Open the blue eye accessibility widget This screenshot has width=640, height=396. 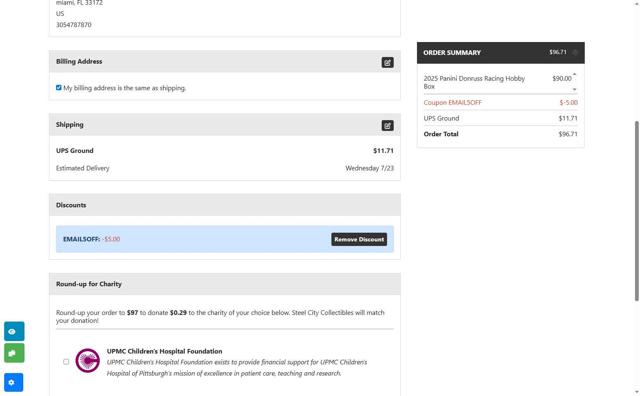tap(14, 331)
